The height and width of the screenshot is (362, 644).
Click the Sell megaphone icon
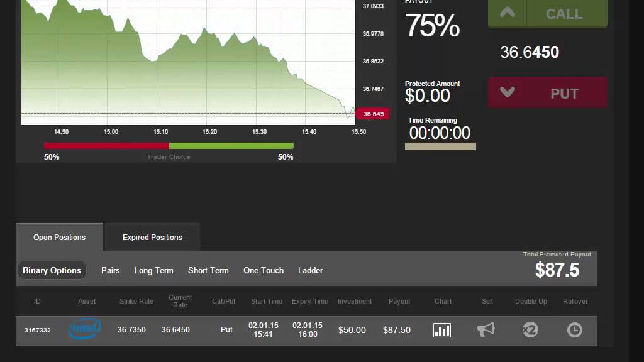(486, 329)
